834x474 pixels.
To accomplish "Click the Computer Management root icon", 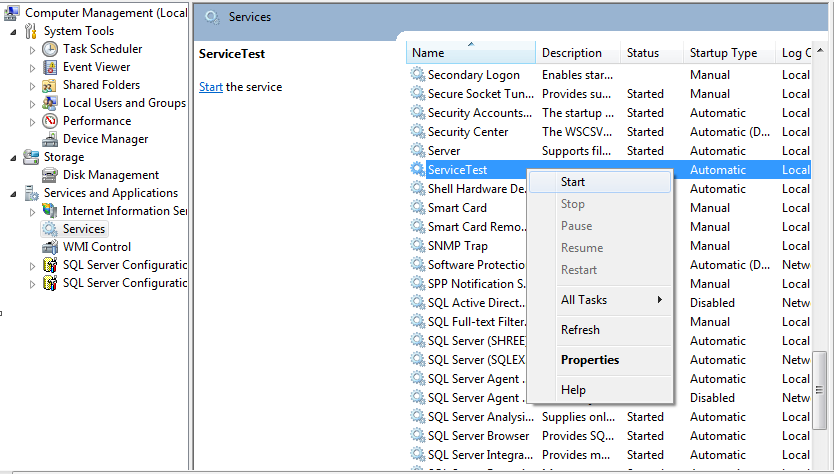I will pyautogui.click(x=12, y=13).
